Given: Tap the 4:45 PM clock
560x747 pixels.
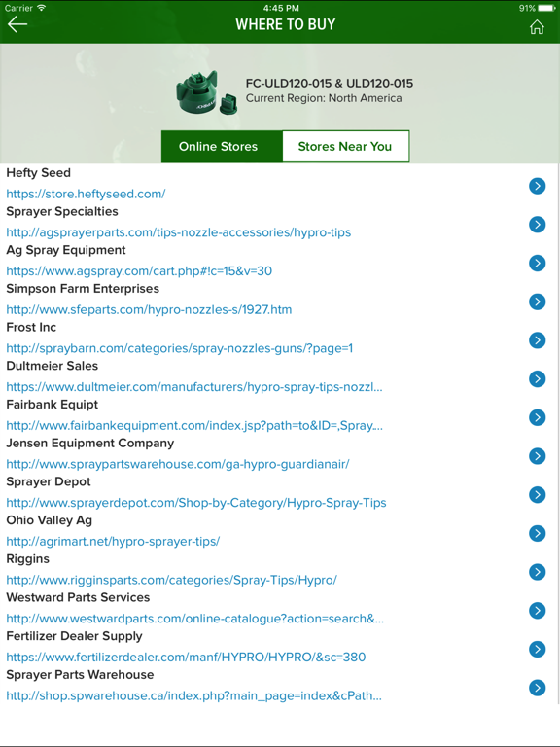Looking at the screenshot, I should tap(280, 8).
